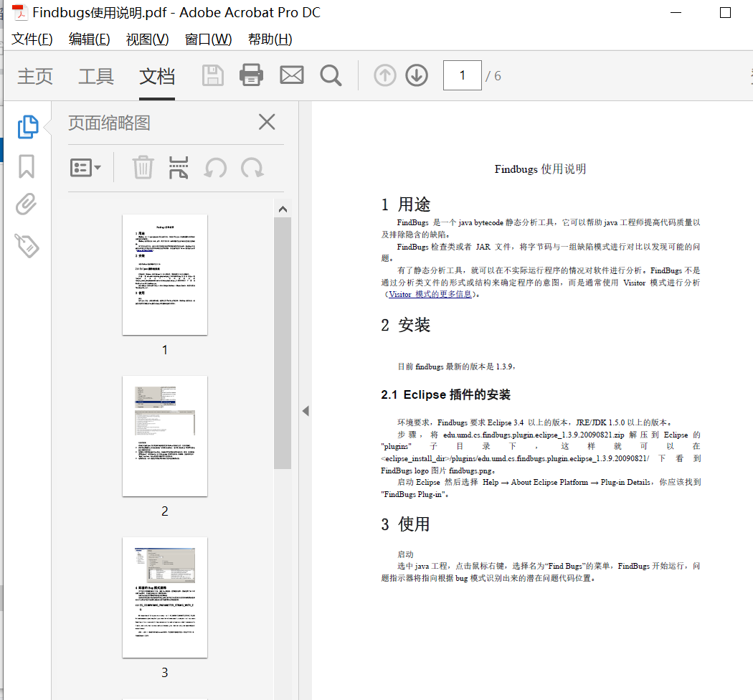Click text '目前 findbugs 最新的版本是 1.3.9'
The width and height of the screenshot is (753, 700).
[x=456, y=366]
